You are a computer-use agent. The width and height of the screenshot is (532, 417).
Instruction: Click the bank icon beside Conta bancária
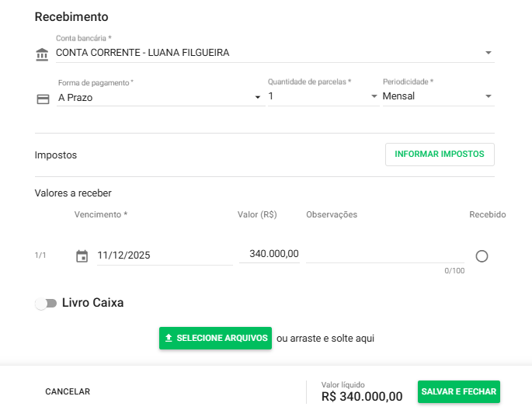tap(42, 54)
